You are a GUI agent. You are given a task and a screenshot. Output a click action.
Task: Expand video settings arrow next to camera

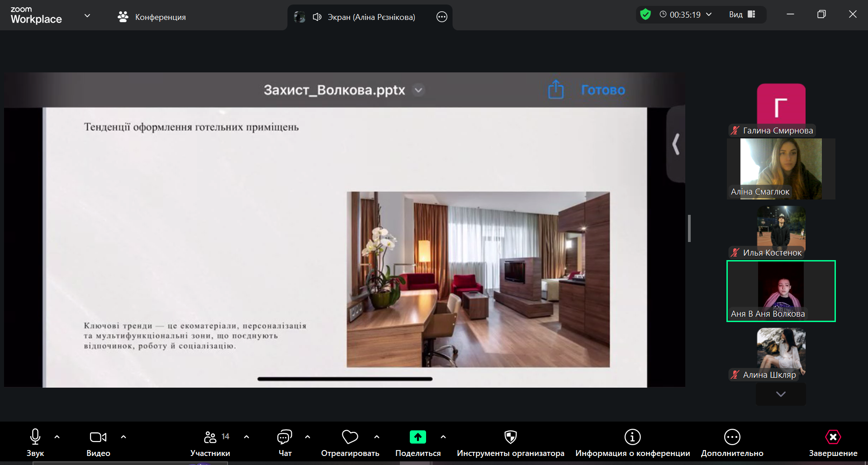[x=123, y=437]
